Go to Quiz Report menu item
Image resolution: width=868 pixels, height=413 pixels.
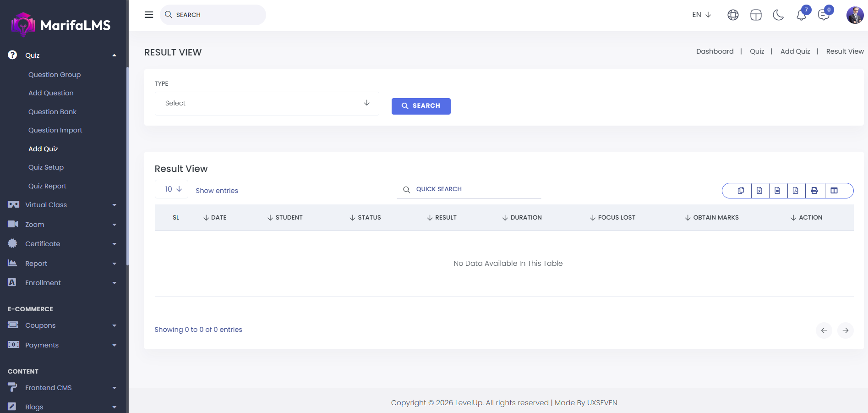coord(47,186)
